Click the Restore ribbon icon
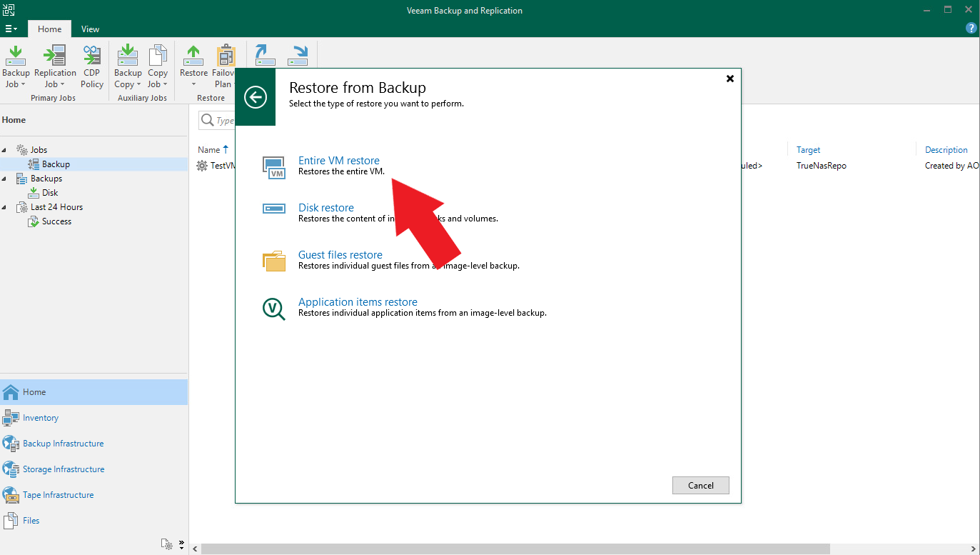Image resolution: width=980 pixels, height=555 pixels. pos(193,55)
